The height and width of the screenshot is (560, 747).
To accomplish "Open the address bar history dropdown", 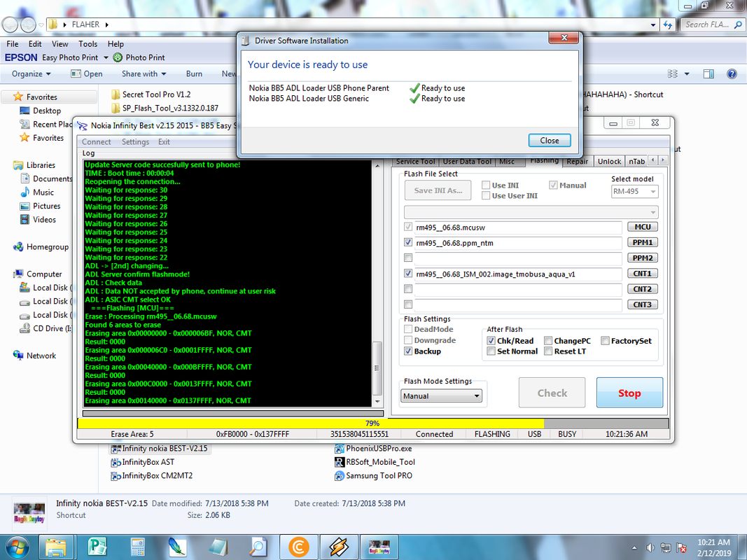I will (x=652, y=24).
